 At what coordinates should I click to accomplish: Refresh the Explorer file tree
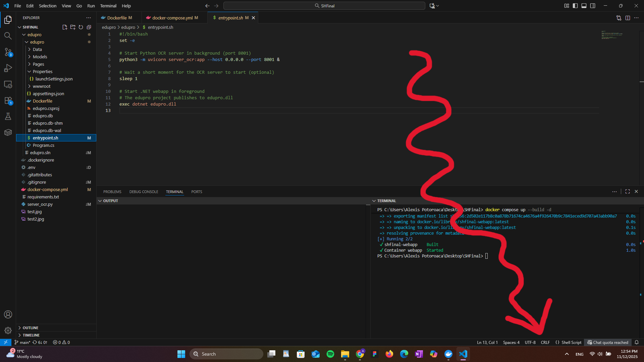(81, 27)
